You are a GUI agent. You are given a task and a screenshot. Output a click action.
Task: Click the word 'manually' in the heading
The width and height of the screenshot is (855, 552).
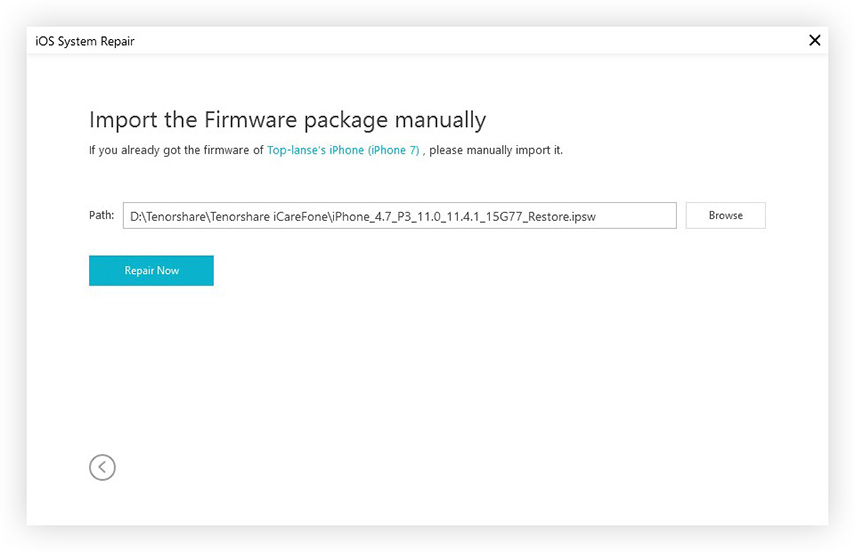[x=440, y=120]
